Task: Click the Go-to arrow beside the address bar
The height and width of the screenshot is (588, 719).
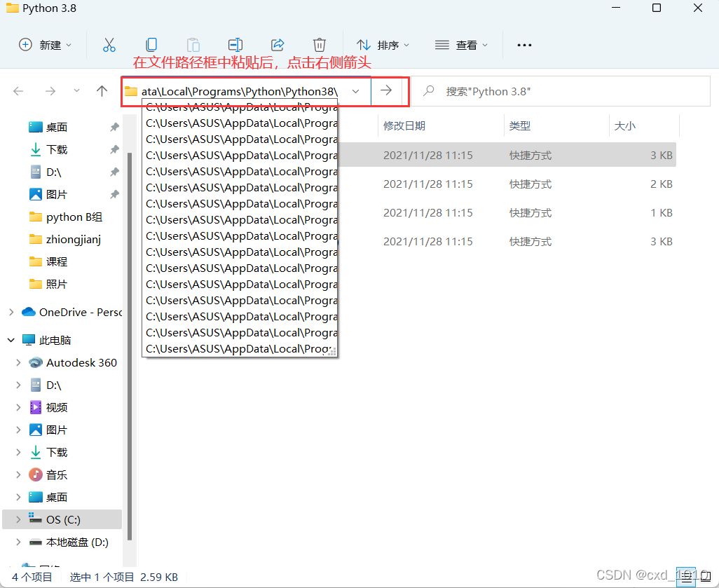Action: tap(386, 90)
